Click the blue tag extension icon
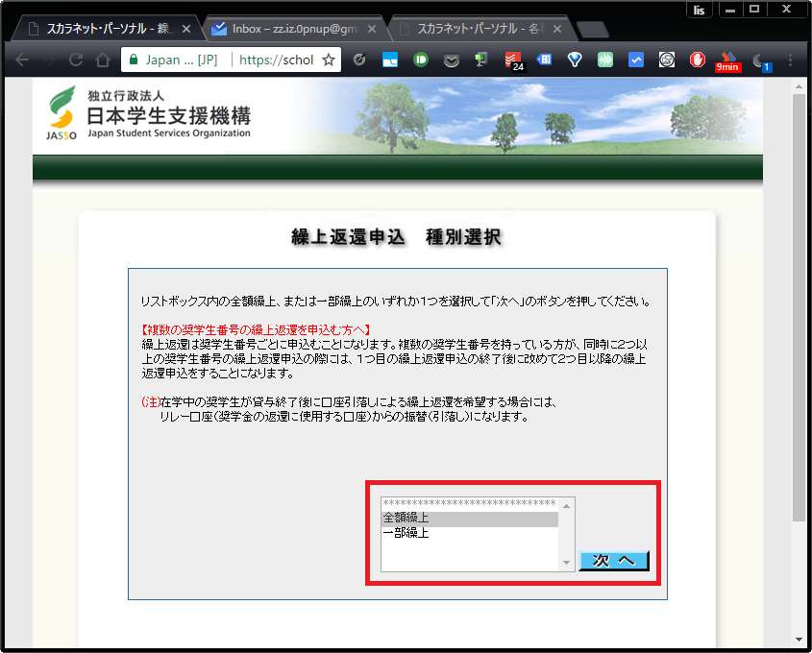This screenshot has width=812, height=653. [544, 60]
